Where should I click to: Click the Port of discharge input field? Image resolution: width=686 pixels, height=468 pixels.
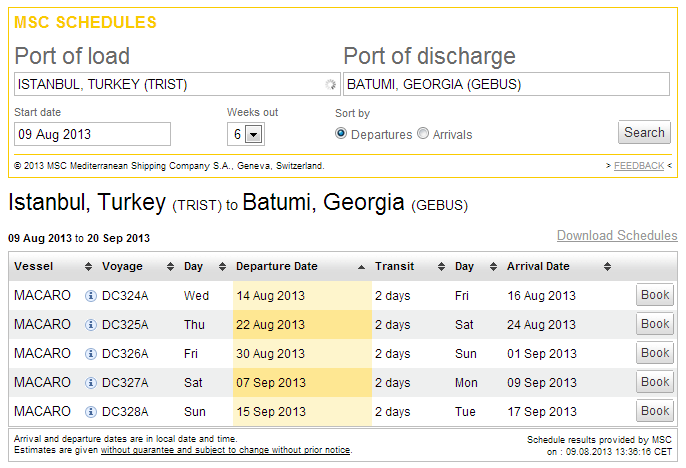pyautogui.click(x=506, y=84)
